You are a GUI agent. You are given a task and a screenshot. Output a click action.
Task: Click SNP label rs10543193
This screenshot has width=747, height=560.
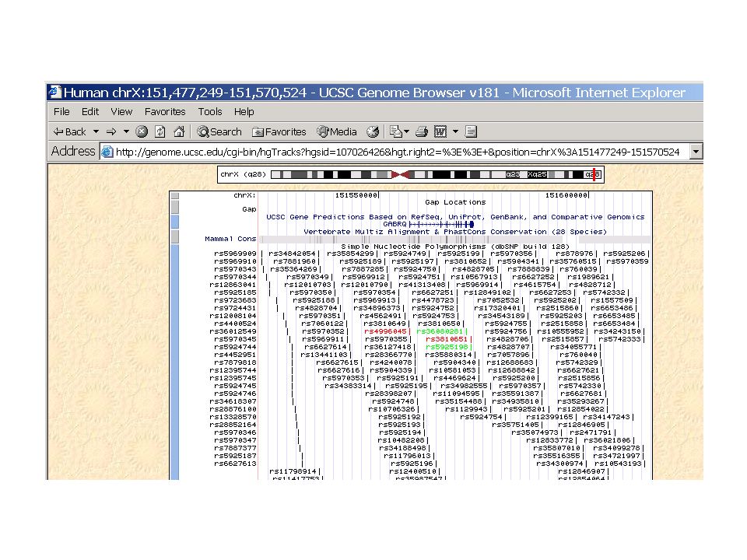tap(618, 464)
